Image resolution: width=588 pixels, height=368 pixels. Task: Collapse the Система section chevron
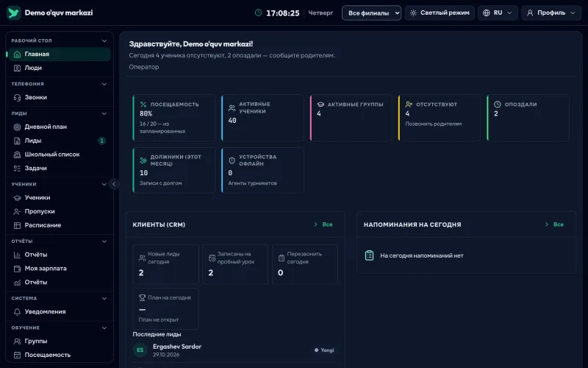[x=104, y=299]
